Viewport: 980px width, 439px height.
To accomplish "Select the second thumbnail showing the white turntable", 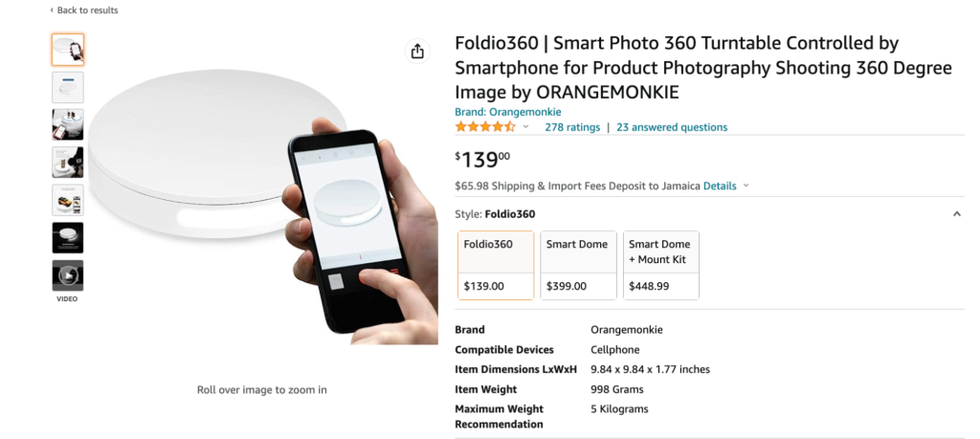I will point(67,87).
